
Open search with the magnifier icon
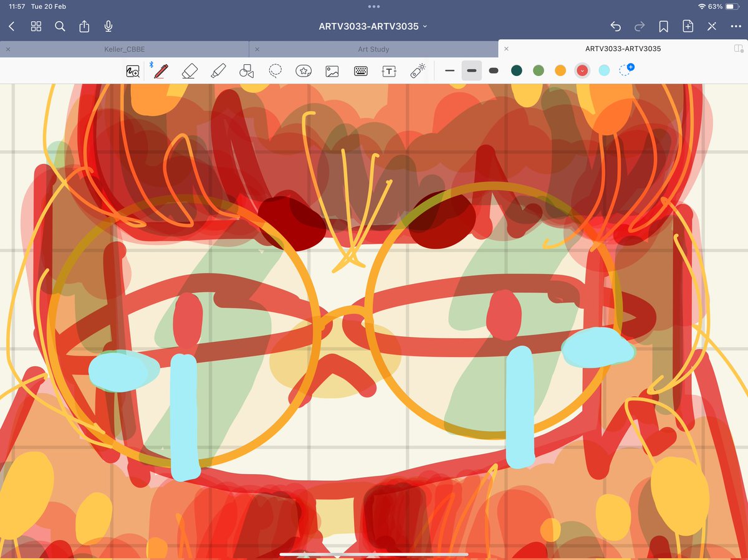point(60,26)
